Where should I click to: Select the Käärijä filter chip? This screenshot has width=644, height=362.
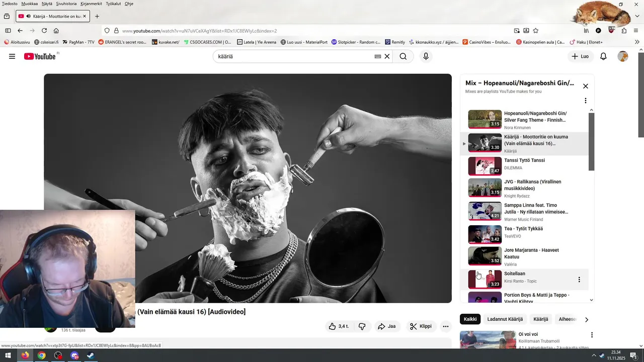pos(541,319)
